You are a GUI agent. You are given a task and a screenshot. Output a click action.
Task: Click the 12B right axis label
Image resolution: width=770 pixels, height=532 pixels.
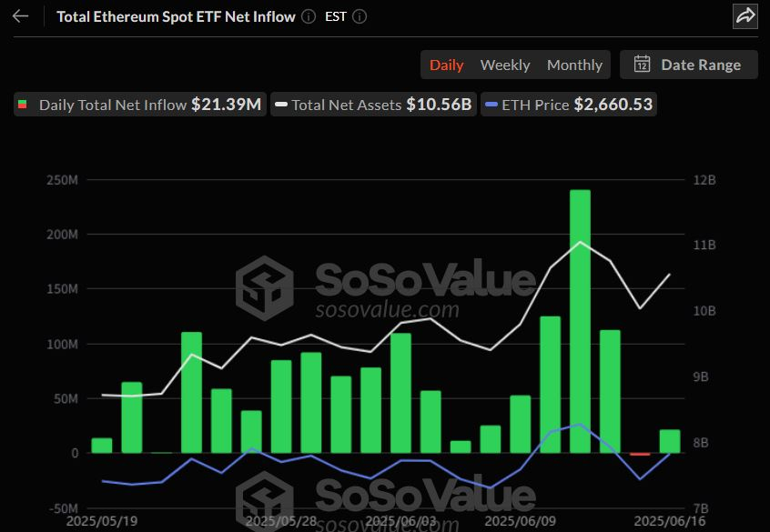(704, 180)
